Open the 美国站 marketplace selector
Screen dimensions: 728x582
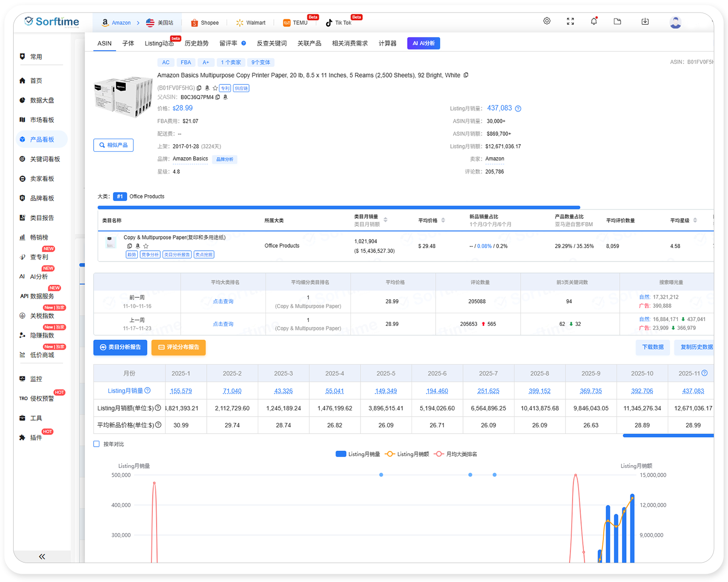click(x=160, y=23)
